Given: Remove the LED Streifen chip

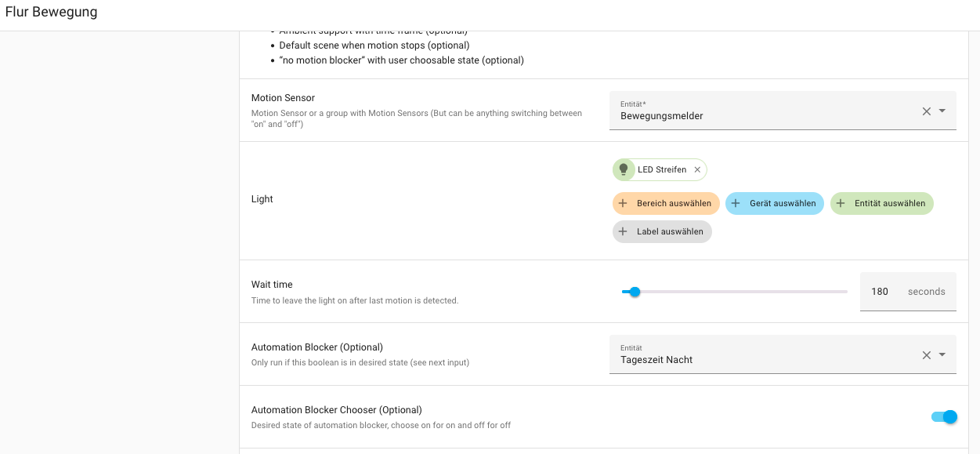Looking at the screenshot, I should point(697,170).
